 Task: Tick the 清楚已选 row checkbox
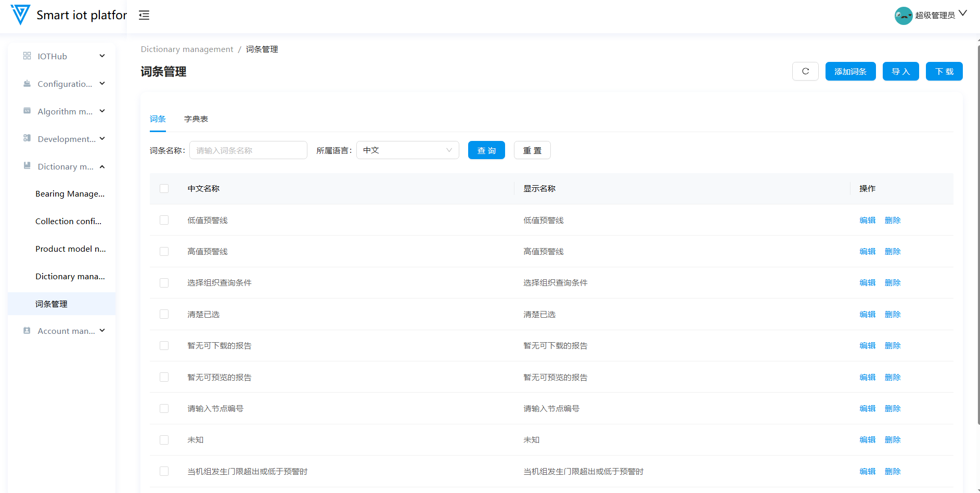pyautogui.click(x=164, y=314)
